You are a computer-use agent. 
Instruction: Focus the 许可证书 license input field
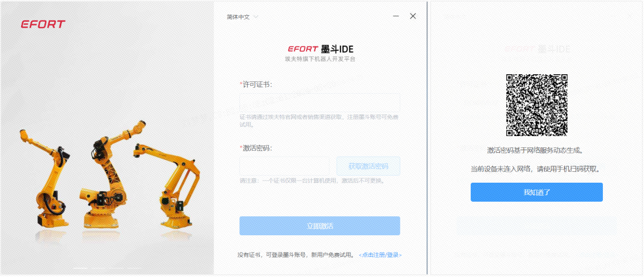coord(320,103)
